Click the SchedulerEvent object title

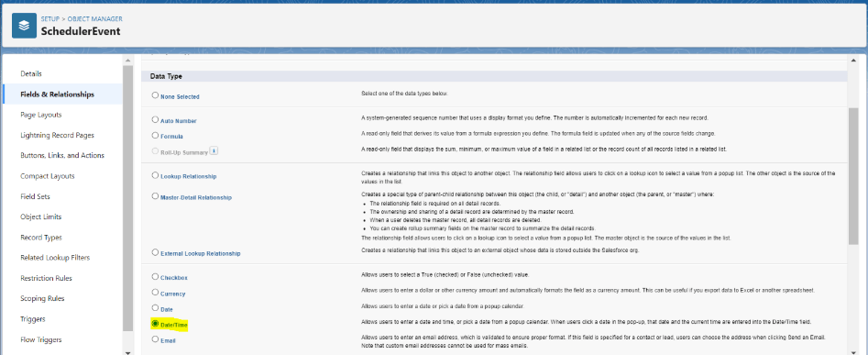click(81, 31)
